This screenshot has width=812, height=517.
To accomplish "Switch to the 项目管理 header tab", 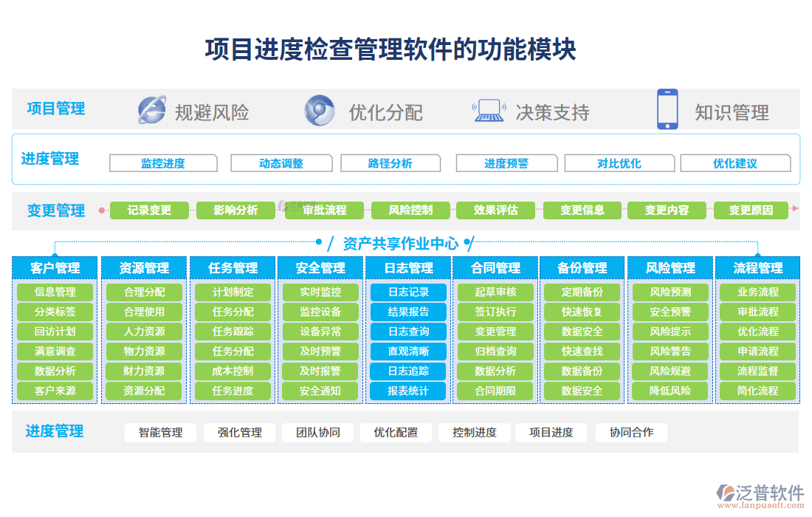I will pos(57,109).
